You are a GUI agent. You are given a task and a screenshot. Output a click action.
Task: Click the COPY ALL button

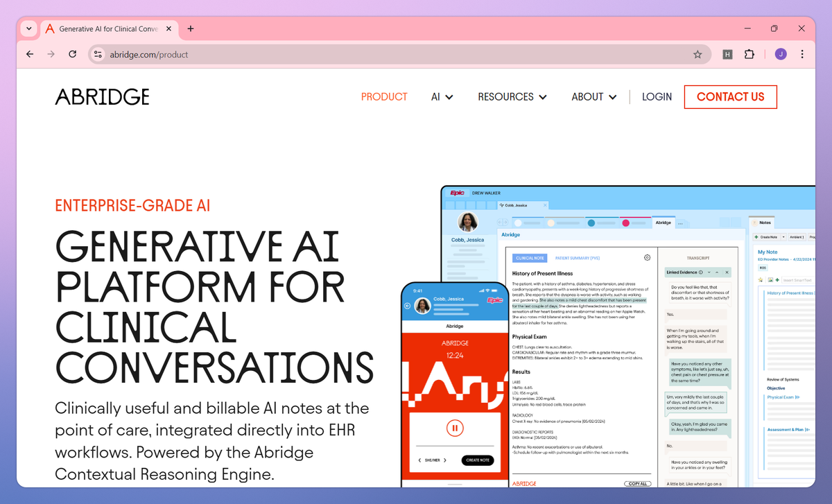637,483
